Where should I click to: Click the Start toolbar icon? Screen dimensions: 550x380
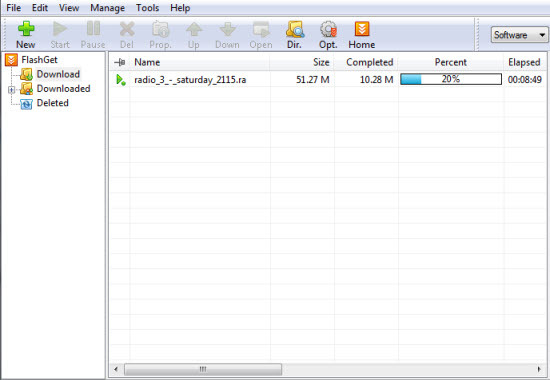click(x=60, y=29)
